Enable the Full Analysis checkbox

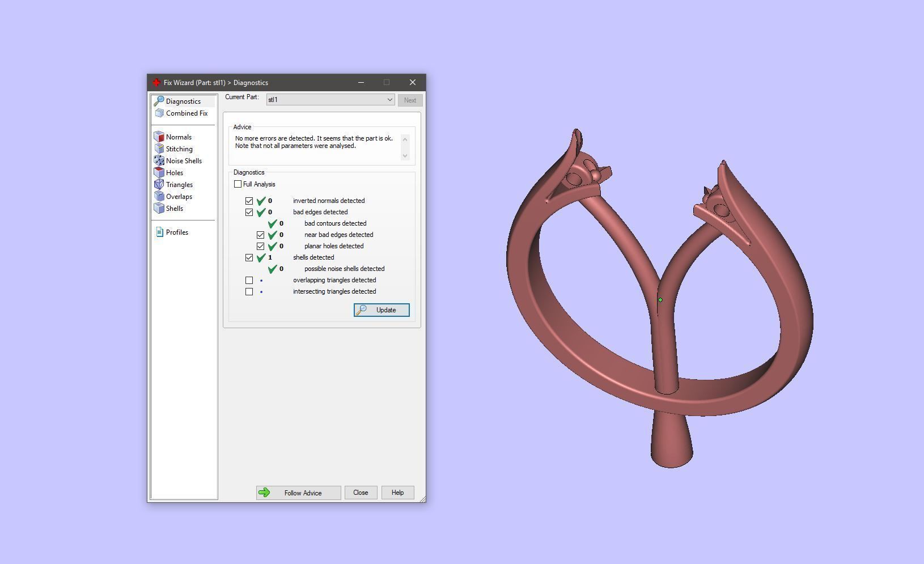click(238, 184)
